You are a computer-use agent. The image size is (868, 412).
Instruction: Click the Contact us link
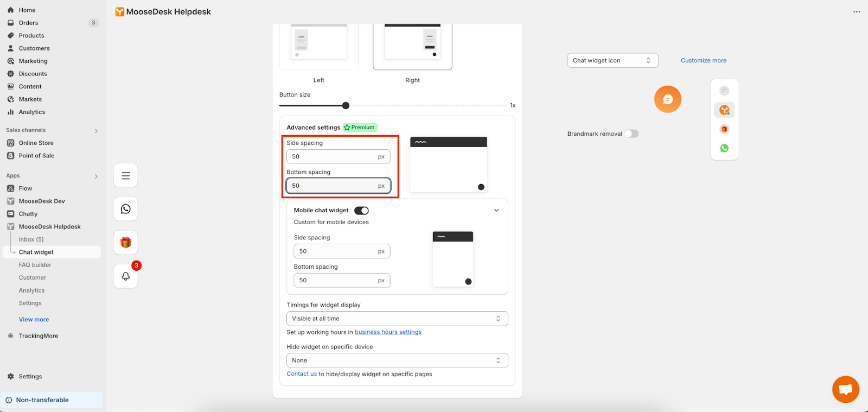point(302,374)
